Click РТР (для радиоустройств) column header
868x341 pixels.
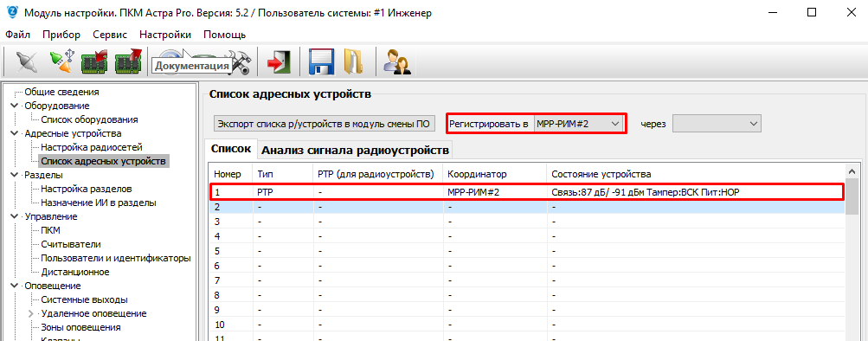tap(378, 174)
